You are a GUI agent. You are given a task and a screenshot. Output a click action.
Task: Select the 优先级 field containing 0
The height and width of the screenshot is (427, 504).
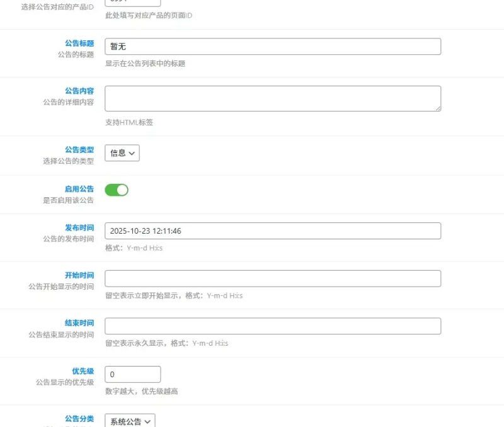pos(132,373)
